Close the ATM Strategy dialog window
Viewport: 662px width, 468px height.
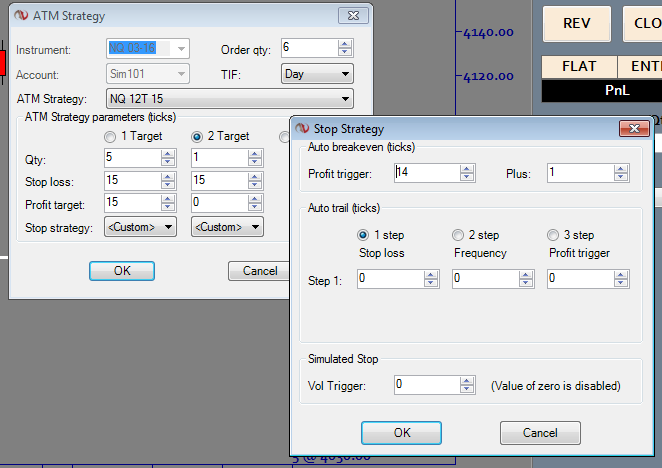point(353,16)
